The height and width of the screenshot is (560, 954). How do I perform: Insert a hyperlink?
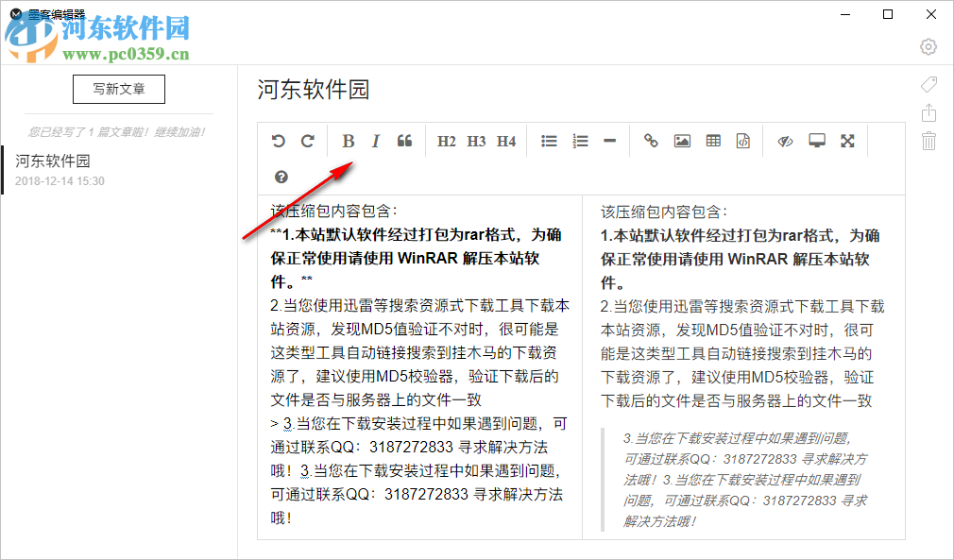pos(651,140)
